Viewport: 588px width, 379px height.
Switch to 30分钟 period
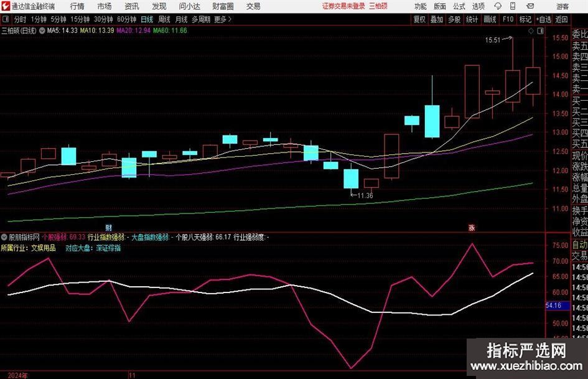tap(103, 19)
